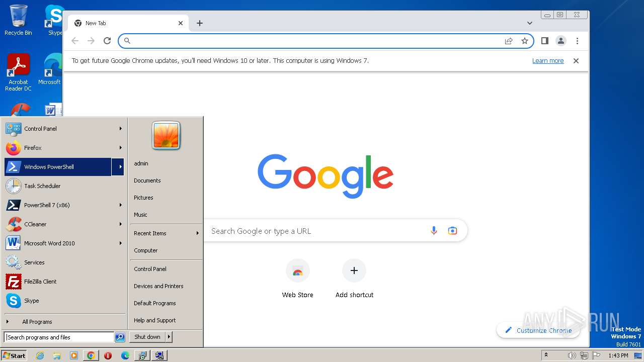Viewport: 644px width, 362px height.
Task: Open Action Center flag icon
Action: [x=596, y=355]
